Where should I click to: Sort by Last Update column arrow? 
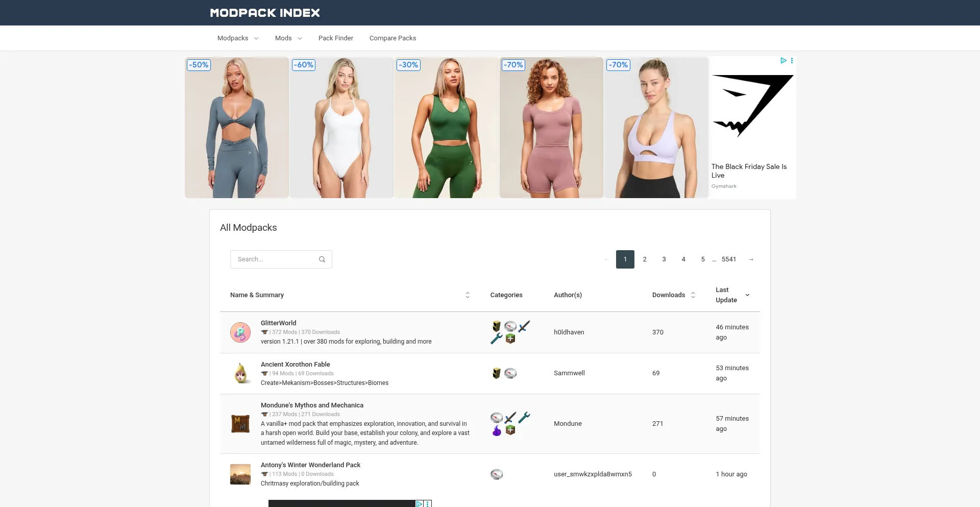(x=747, y=295)
